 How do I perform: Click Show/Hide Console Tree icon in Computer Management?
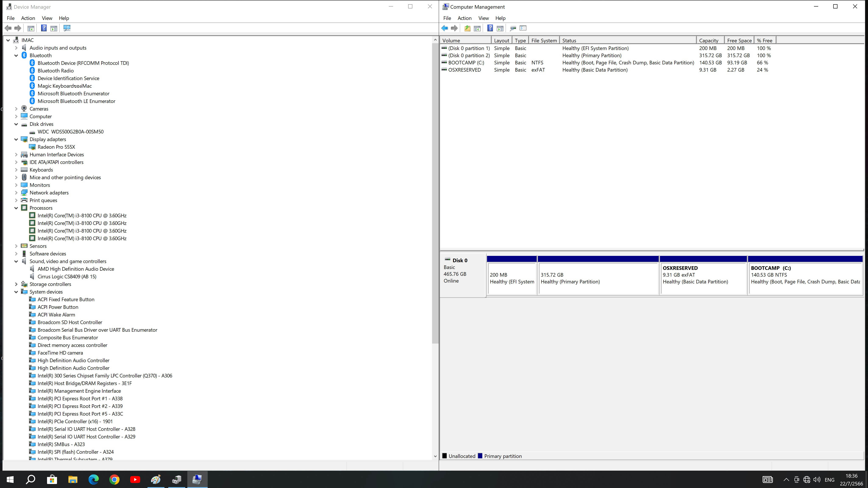coord(477,28)
